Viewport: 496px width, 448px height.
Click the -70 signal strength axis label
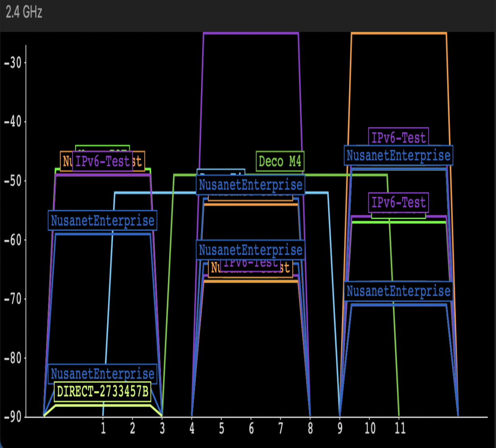[x=13, y=299]
